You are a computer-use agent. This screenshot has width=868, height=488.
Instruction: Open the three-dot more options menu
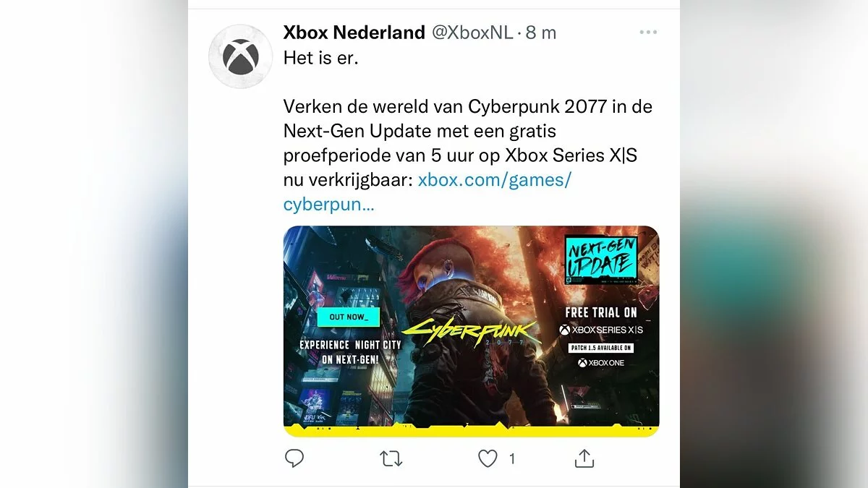[649, 33]
